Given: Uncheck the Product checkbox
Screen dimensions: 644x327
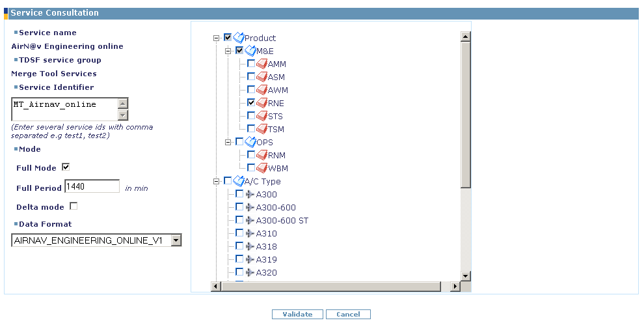Looking at the screenshot, I should (x=228, y=37).
